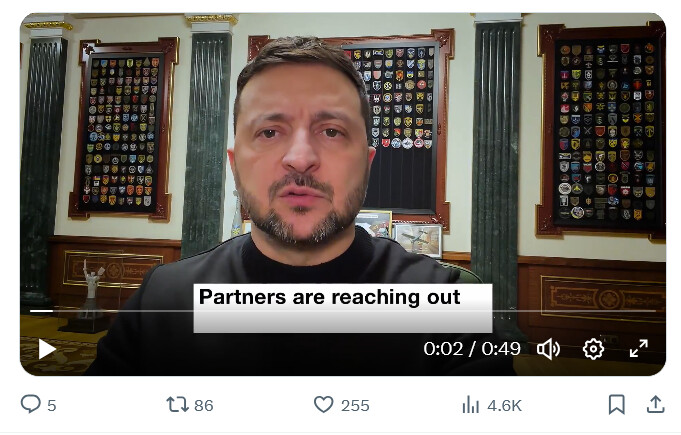Click the reply speech bubble icon
Viewport: 681px width, 435px height.
[30, 404]
